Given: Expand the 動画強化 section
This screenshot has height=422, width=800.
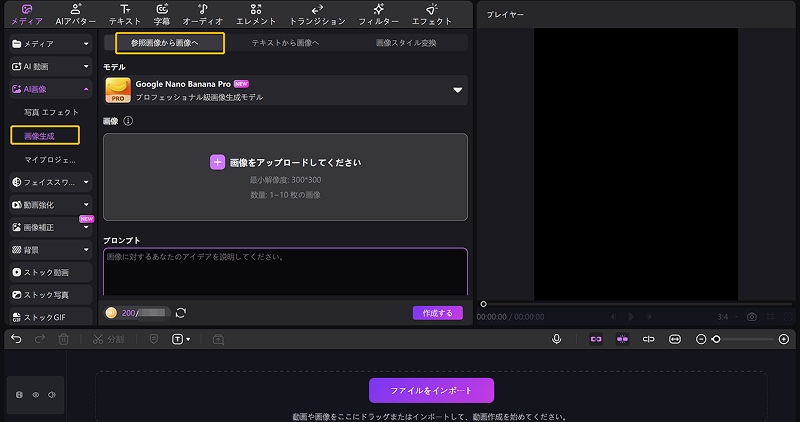Looking at the screenshot, I should coord(51,205).
